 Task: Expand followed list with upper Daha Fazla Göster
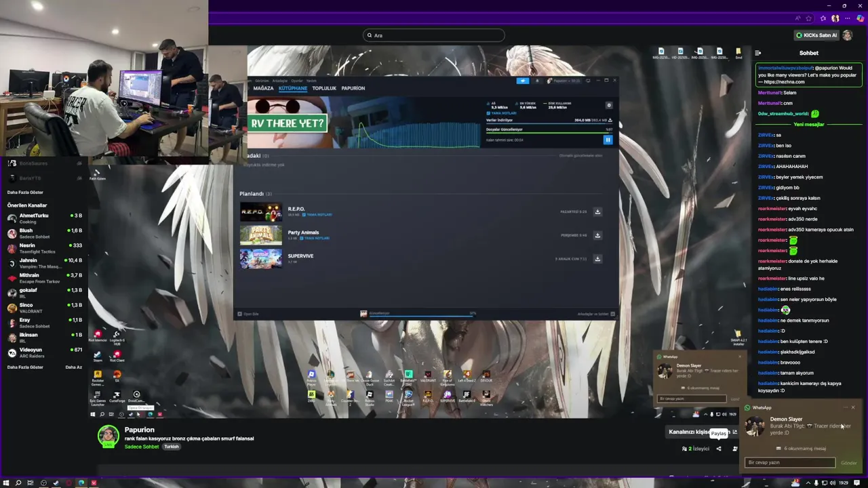coord(25,192)
